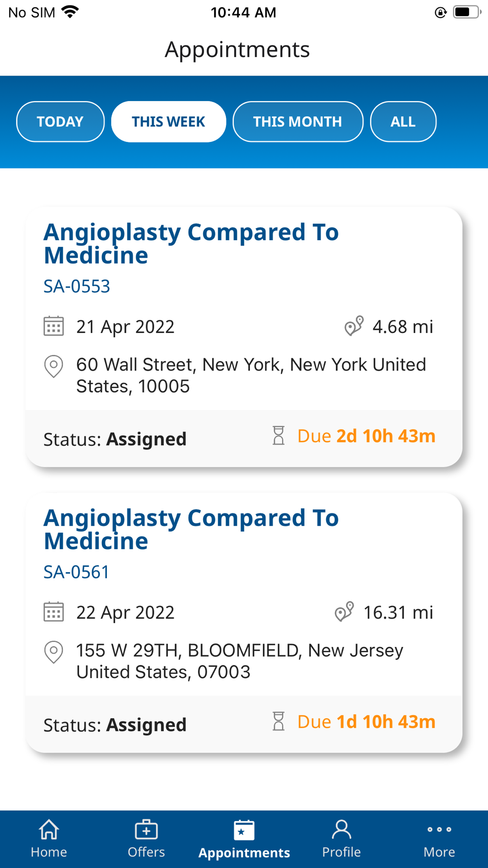Screen dimensions: 488x868
Task: Open appointment SA-0553 link
Action: point(77,287)
